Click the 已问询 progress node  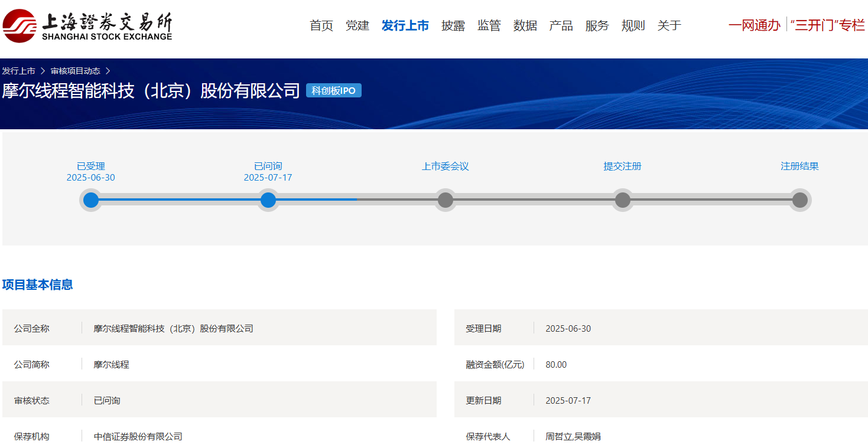pyautogui.click(x=268, y=200)
